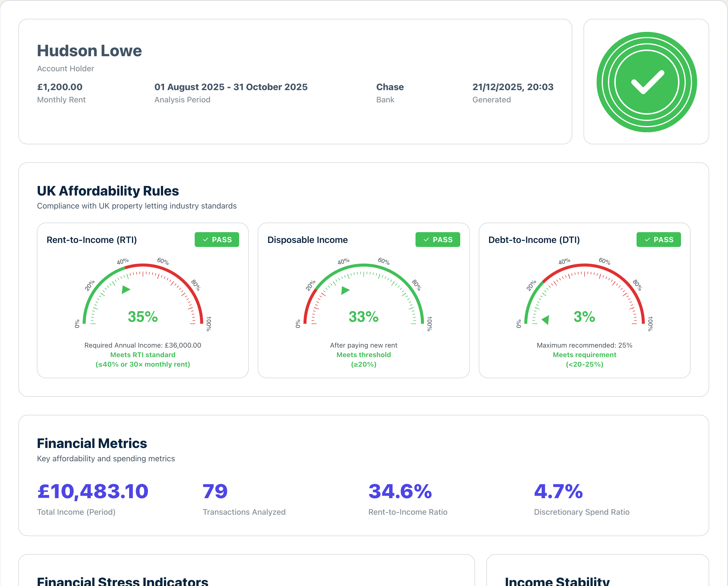The height and width of the screenshot is (586, 728).
Task: Click the checkmark in DTI PASS badge
Action: tap(647, 240)
